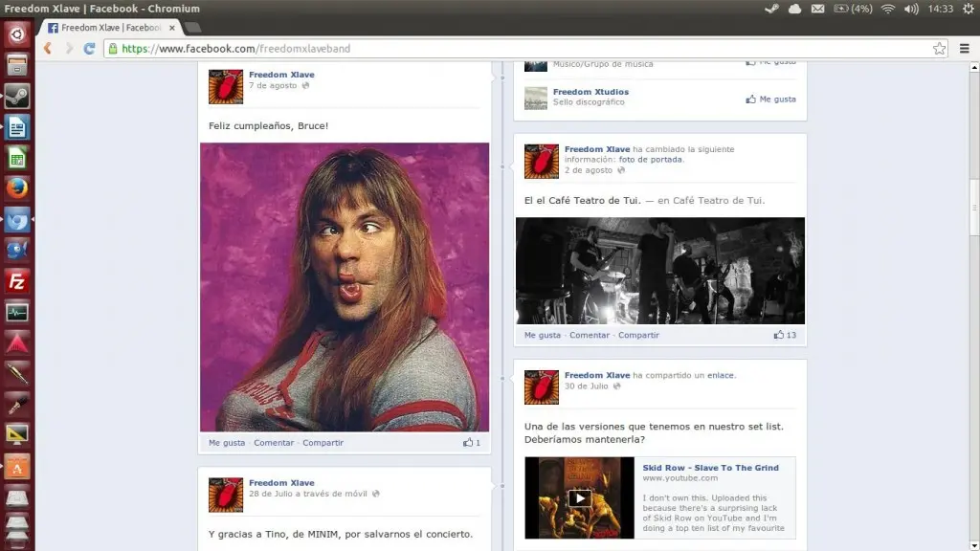
Task: Click the like count on Bruce photo
Action: [x=472, y=443]
